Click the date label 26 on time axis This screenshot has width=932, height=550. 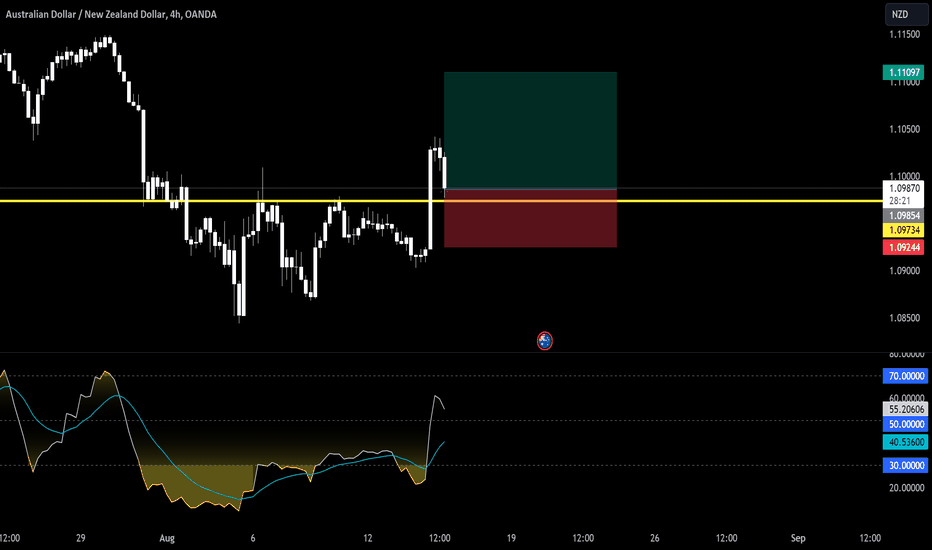[x=654, y=538]
